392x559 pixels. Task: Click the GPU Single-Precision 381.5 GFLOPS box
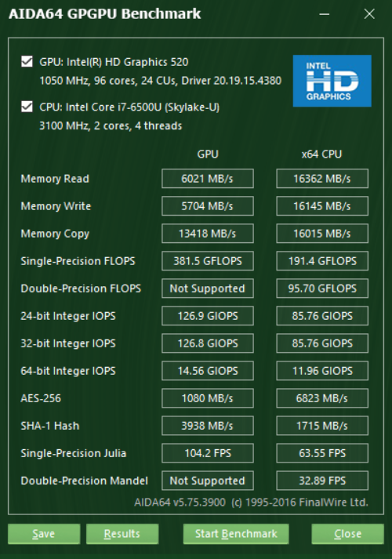pos(208,260)
